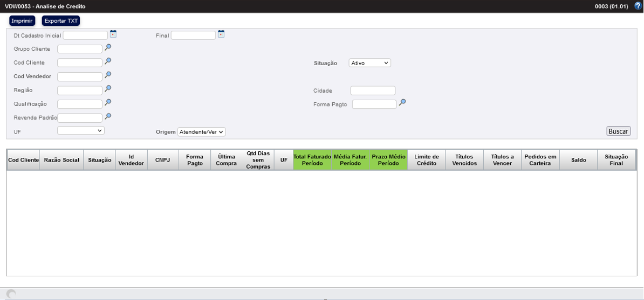Open calendar for Dt Cadastro Inicial
This screenshot has width=644, height=300.
[113, 34]
